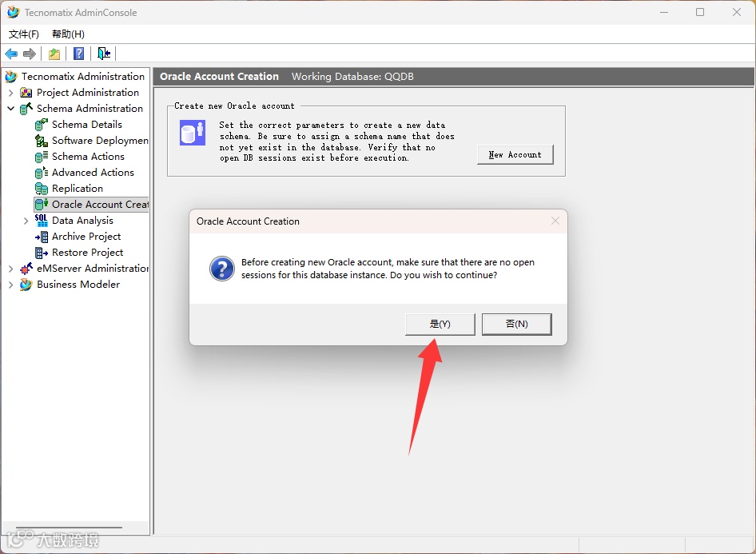Click the Schema Details icon
Image resolution: width=756 pixels, height=554 pixels.
(42, 125)
